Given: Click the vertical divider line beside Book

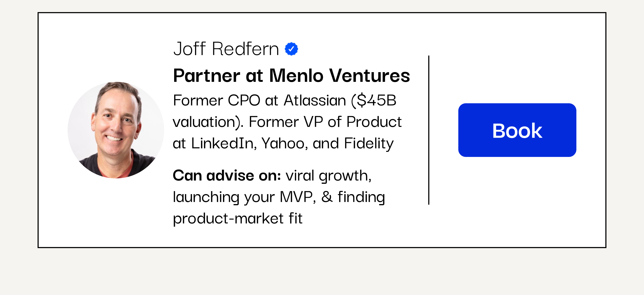Looking at the screenshot, I should click(429, 130).
